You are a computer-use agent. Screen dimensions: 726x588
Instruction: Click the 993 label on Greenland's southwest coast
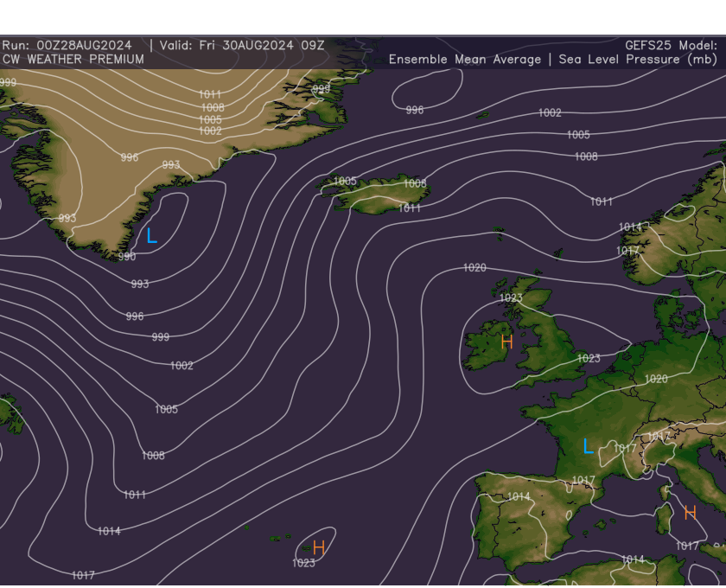67,218
